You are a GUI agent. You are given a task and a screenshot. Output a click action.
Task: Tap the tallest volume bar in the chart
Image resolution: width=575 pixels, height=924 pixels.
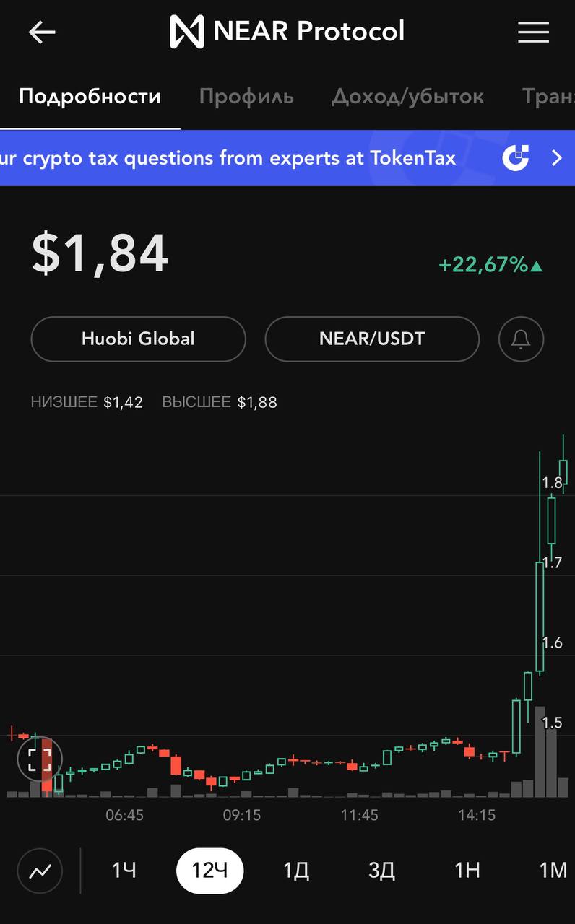(540, 751)
